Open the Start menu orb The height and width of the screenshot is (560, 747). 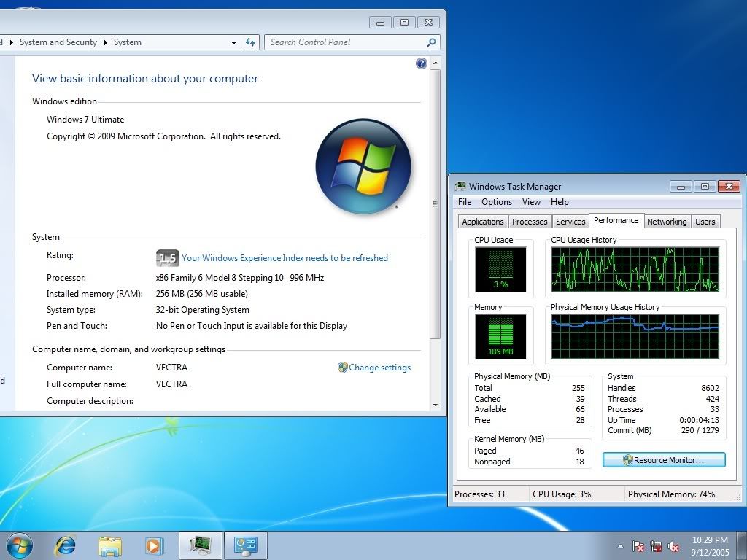[20, 545]
